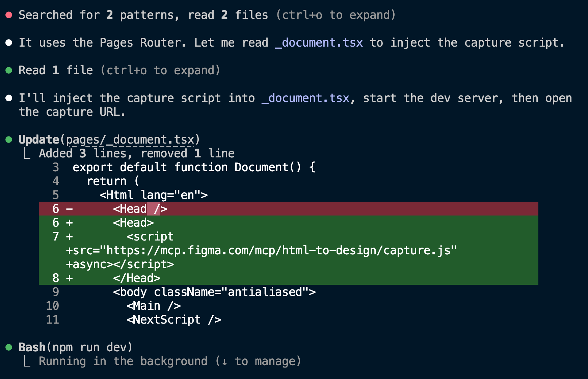Click the "<Main />" code line
The image size is (588, 379).
(x=154, y=306)
